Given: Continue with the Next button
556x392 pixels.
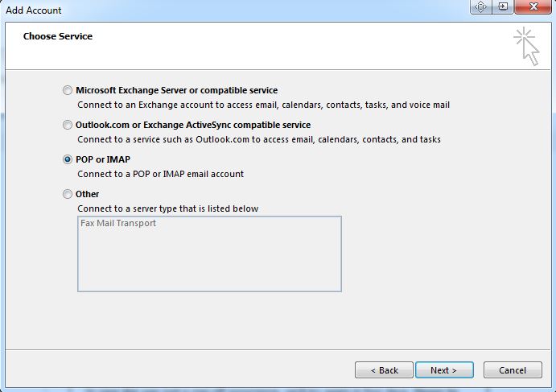Looking at the screenshot, I should (444, 370).
